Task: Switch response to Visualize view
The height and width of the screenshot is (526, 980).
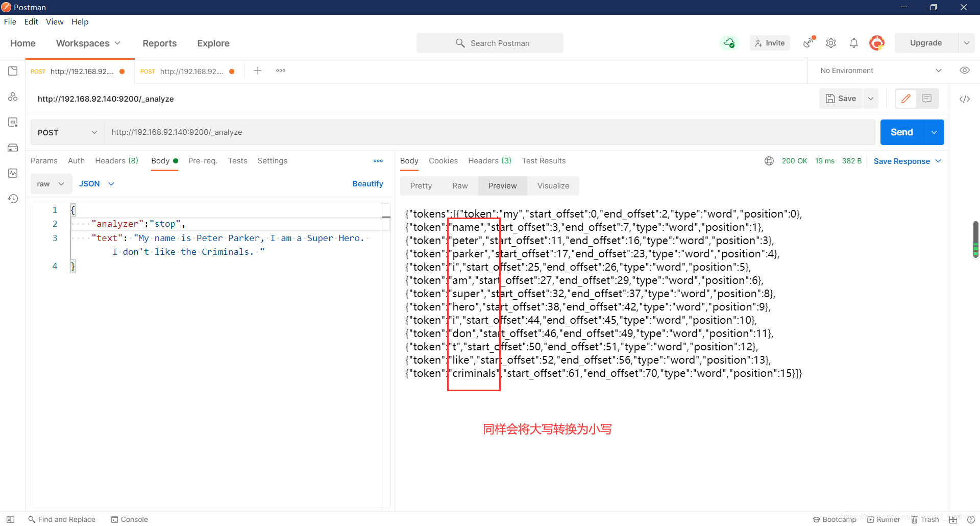Action: [x=553, y=186]
